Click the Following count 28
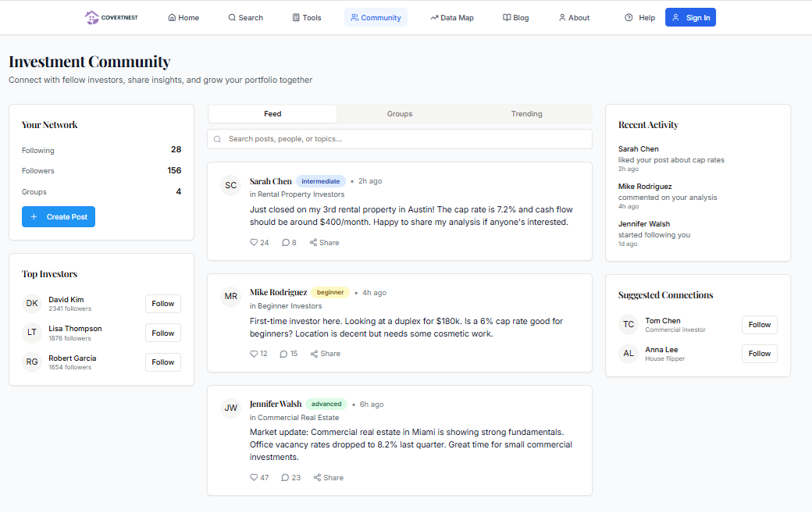 click(x=176, y=150)
